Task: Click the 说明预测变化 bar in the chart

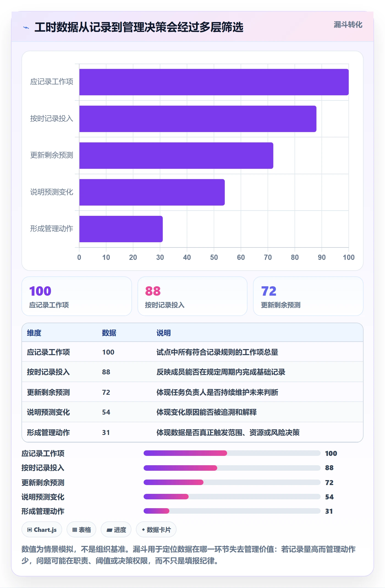Action: click(152, 192)
